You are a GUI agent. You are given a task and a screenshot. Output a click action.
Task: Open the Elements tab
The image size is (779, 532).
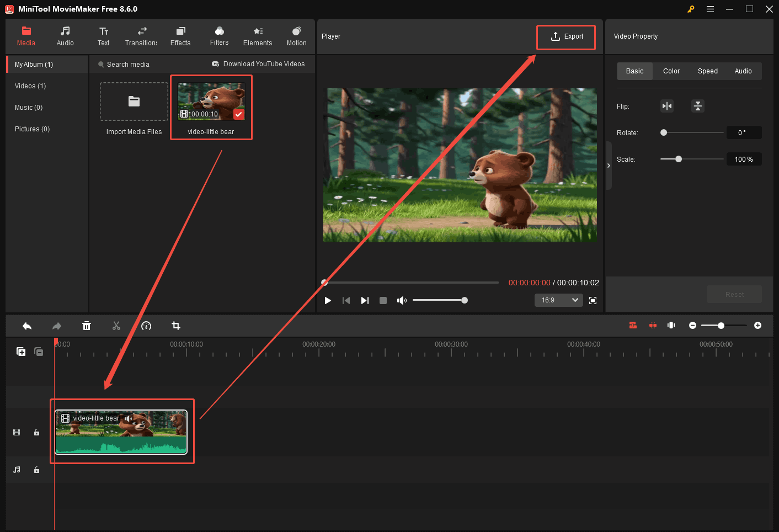[258, 36]
